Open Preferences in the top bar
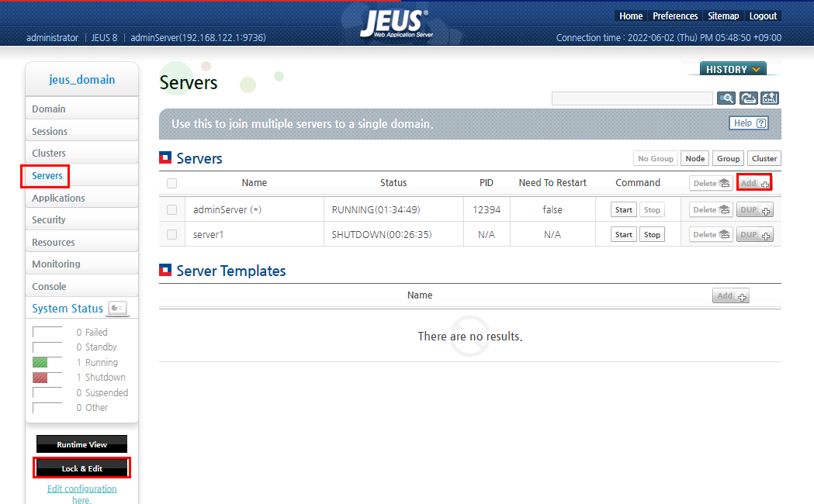 [675, 16]
